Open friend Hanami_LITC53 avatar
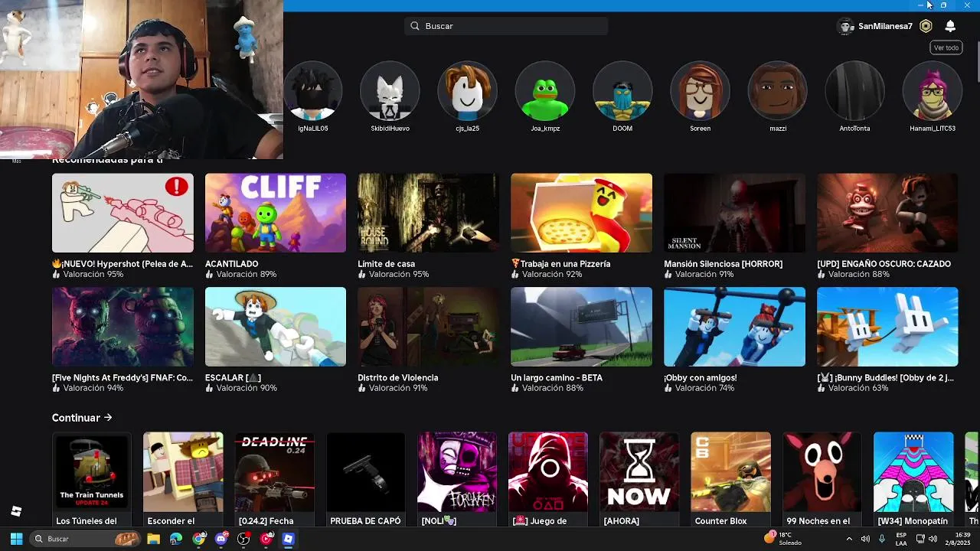This screenshot has height=551, width=980. click(933, 90)
